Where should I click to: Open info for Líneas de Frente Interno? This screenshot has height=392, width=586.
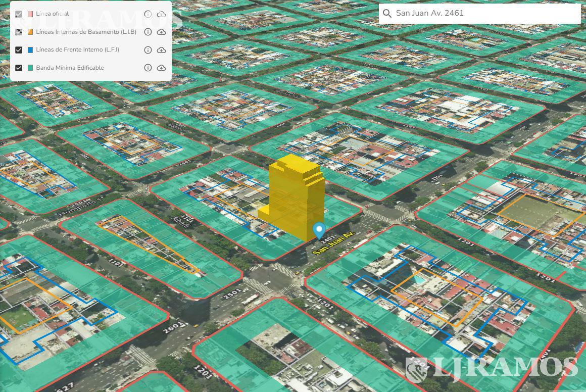(148, 50)
